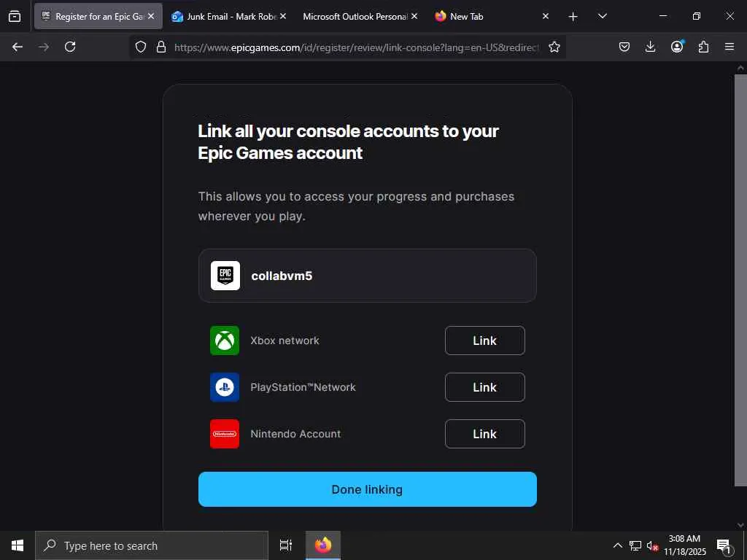The image size is (747, 560).
Task: Switch to the Microsoft Outlook Personal tab
Action: click(x=355, y=16)
